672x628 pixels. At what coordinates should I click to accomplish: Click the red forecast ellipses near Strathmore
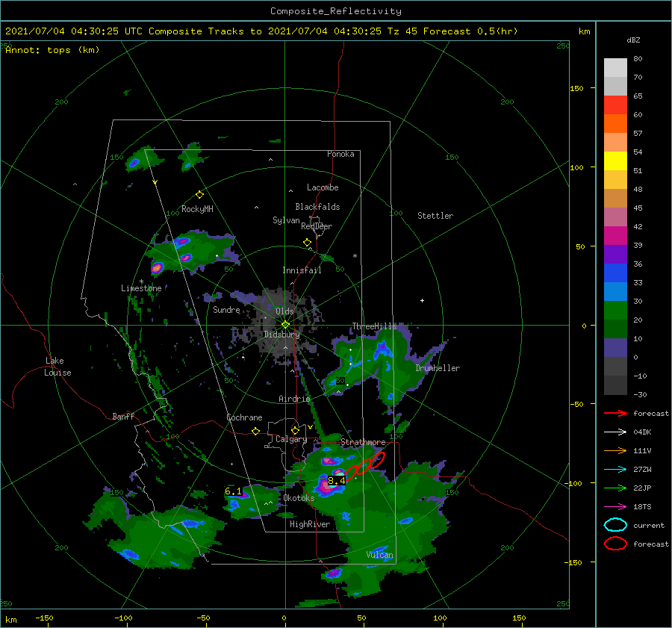coord(365,466)
